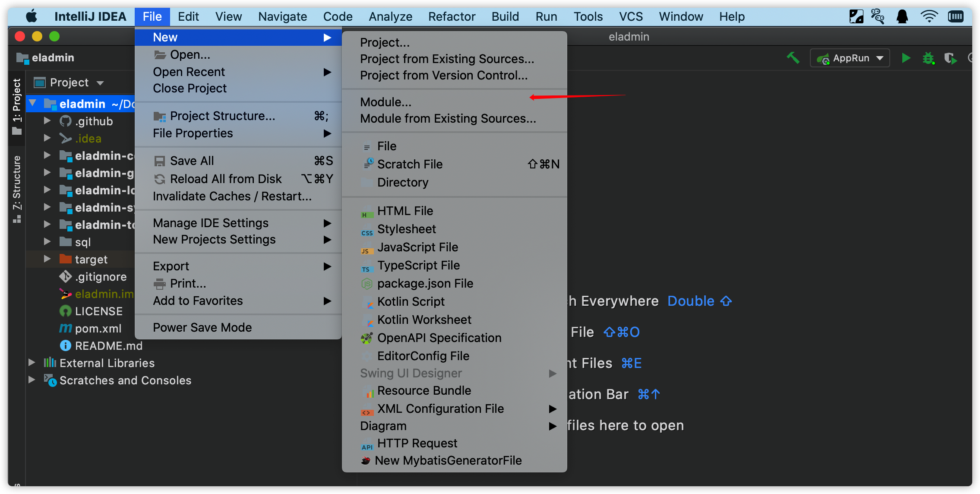Click the Save All floppy disk icon
This screenshot has height=494, width=980.
160,161
